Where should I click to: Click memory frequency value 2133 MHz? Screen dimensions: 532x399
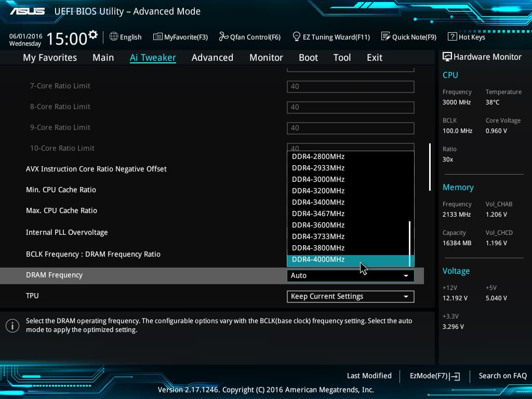[457, 215]
